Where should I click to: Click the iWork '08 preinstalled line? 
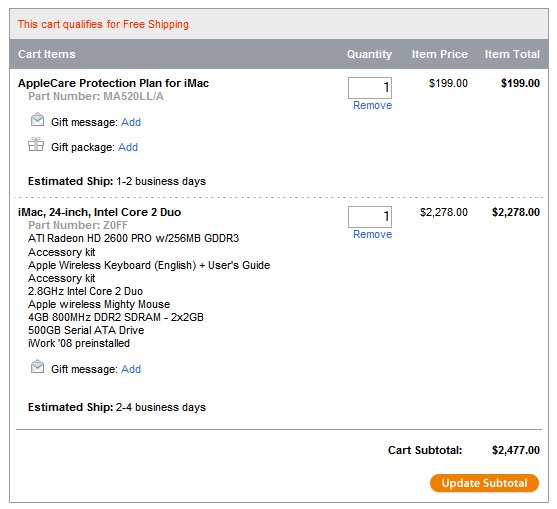coord(79,343)
